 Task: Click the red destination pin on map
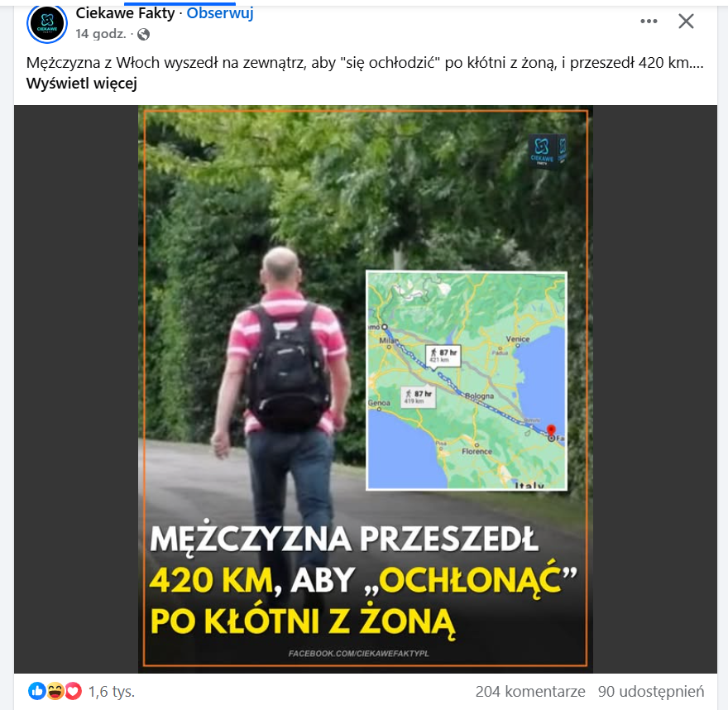pos(551,431)
